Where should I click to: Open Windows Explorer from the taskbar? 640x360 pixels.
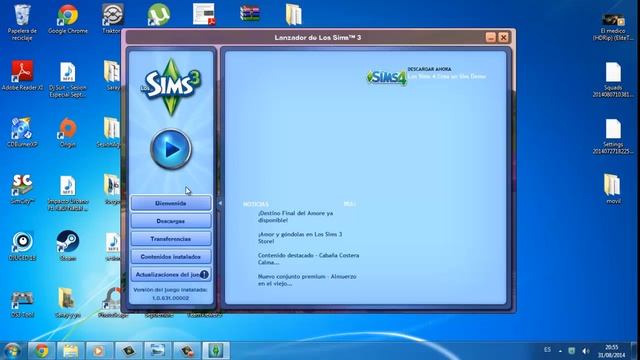70,351
